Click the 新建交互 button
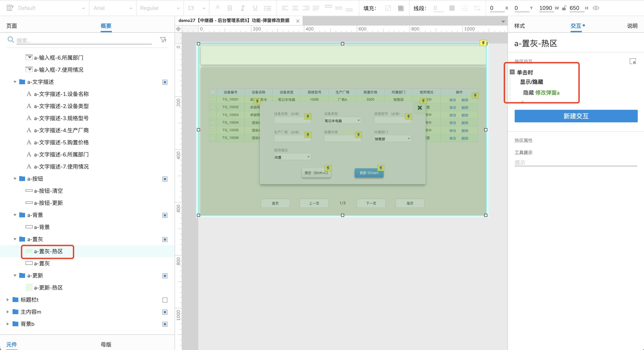 coord(576,116)
